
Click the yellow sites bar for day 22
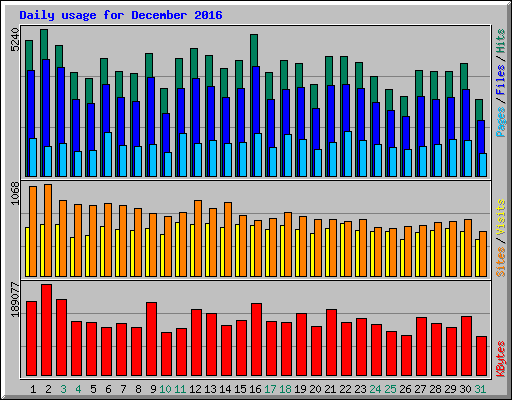(342, 250)
